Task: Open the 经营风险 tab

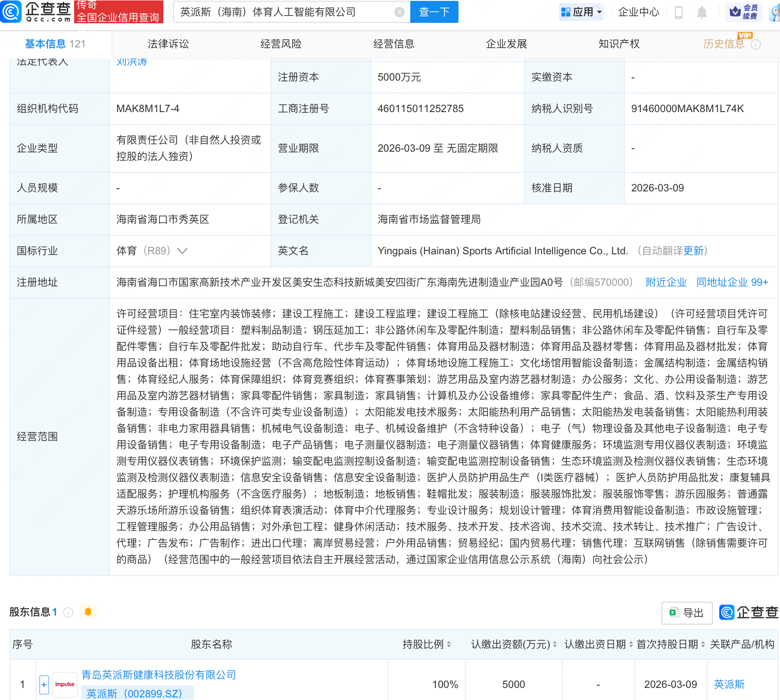Action: (281, 44)
